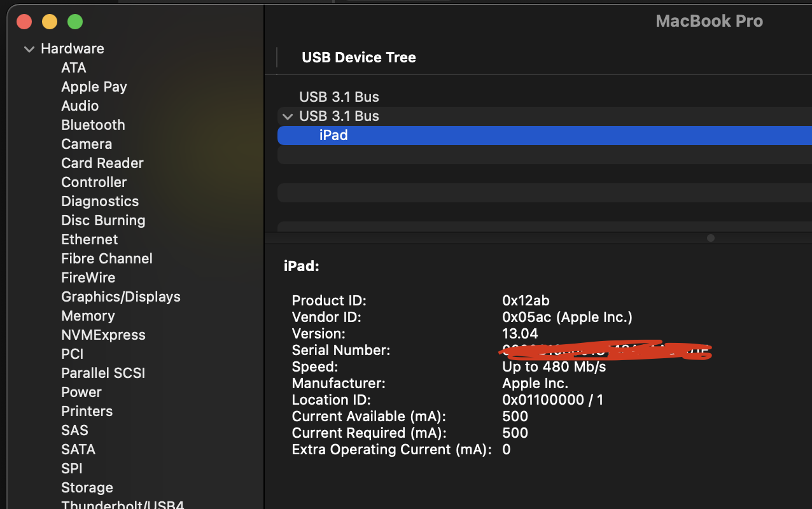Screen dimensions: 812x509
Task: Open the Power category
Action: pos(81,393)
